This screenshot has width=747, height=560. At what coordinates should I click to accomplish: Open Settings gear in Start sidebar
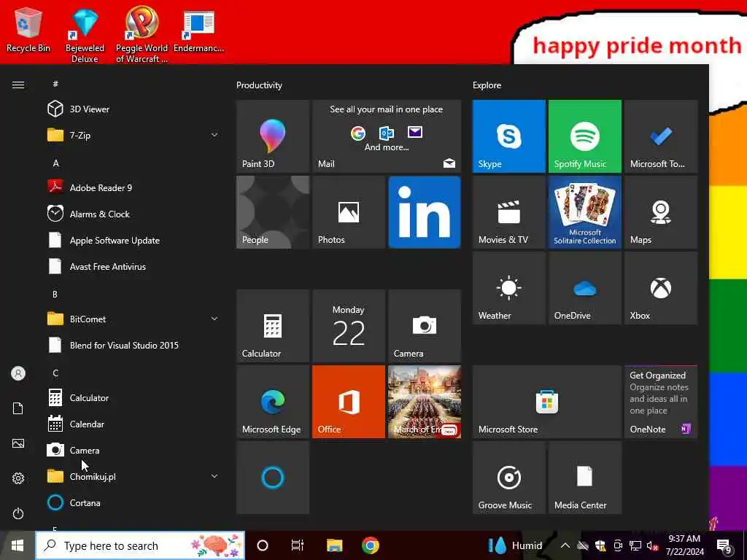(18, 478)
